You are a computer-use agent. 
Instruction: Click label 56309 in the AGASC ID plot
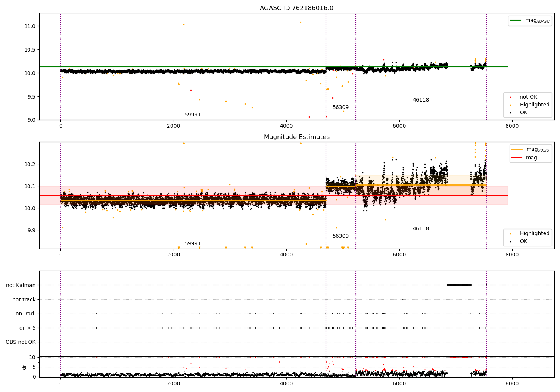(x=340, y=108)
